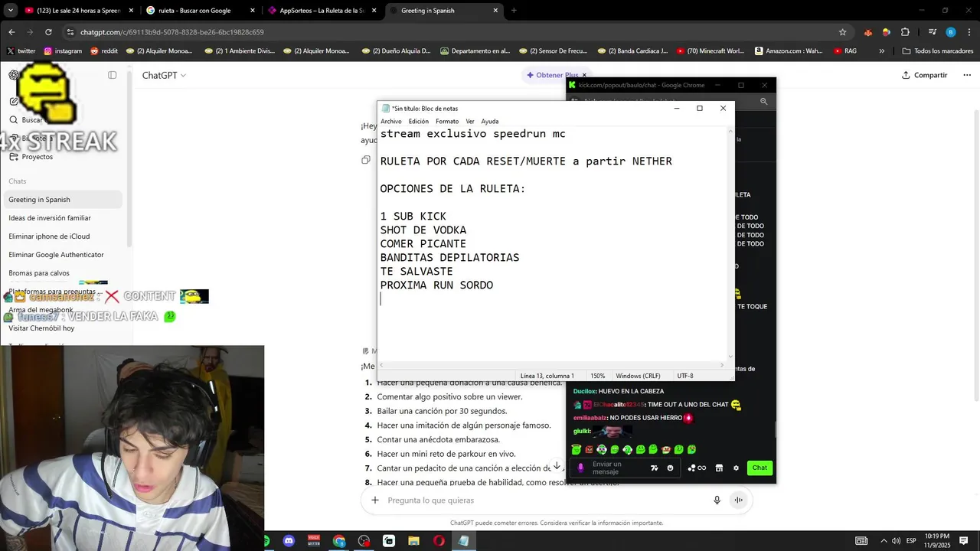Click the volume icon in system tray

[x=897, y=541]
